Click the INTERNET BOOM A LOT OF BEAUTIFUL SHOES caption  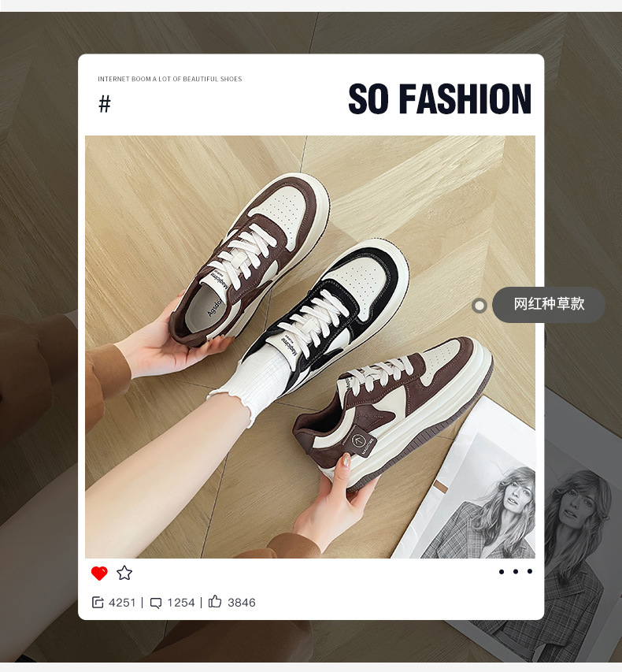coord(169,79)
